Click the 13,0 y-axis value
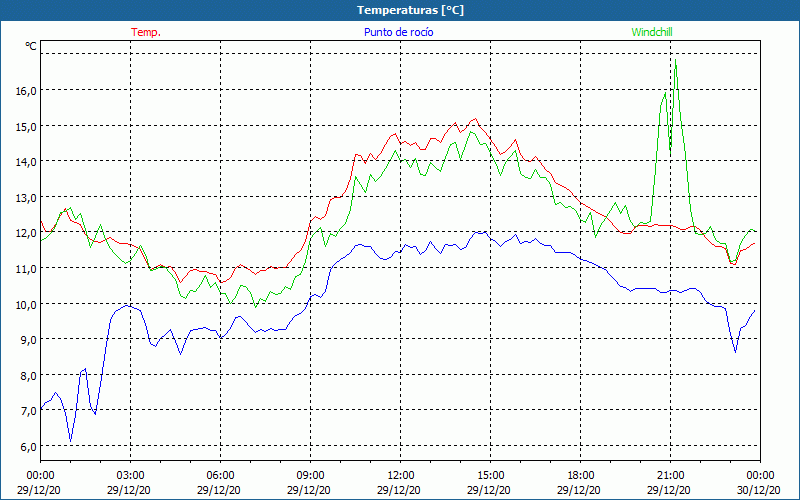Screen dimensions: 800x500 (x=26, y=197)
